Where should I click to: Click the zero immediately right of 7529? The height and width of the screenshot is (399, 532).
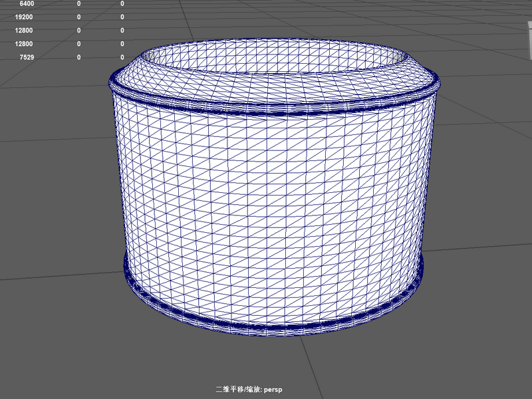click(78, 57)
